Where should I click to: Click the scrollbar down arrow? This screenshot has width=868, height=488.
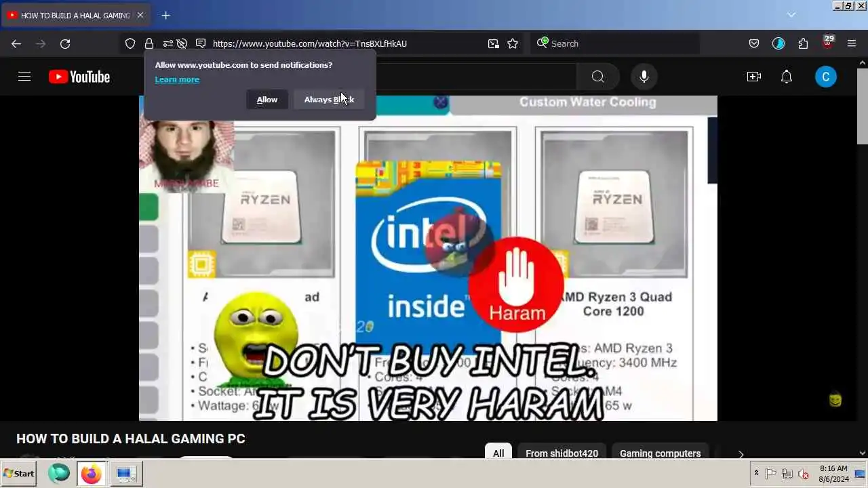coord(862,453)
